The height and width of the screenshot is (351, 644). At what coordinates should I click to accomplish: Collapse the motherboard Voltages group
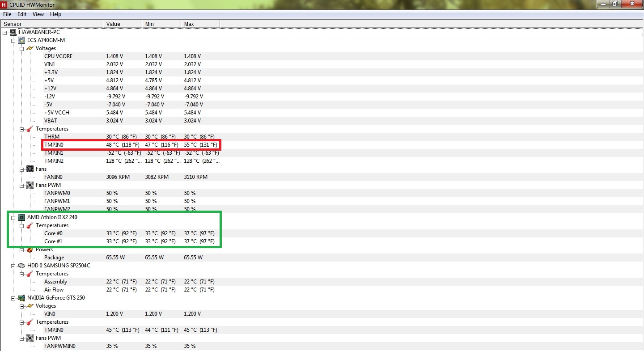point(21,48)
